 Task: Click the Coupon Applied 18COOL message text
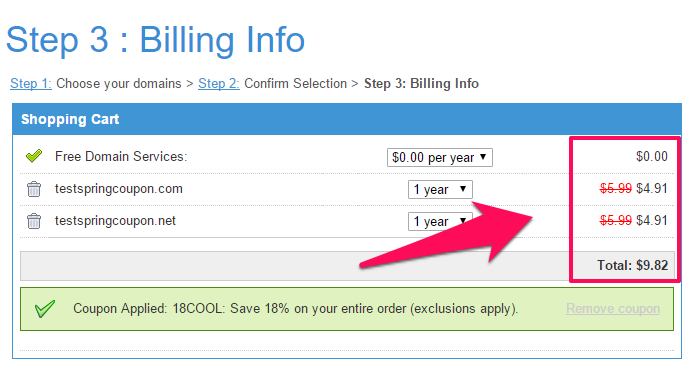pos(295,309)
